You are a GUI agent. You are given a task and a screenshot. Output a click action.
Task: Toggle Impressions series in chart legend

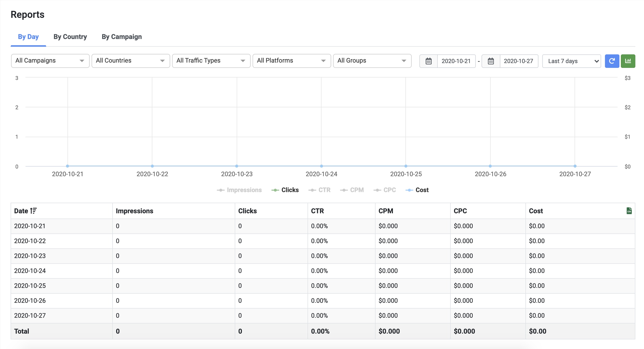coord(239,190)
